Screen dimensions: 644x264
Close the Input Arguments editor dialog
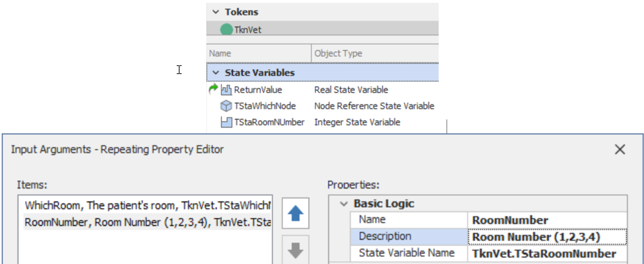point(620,149)
